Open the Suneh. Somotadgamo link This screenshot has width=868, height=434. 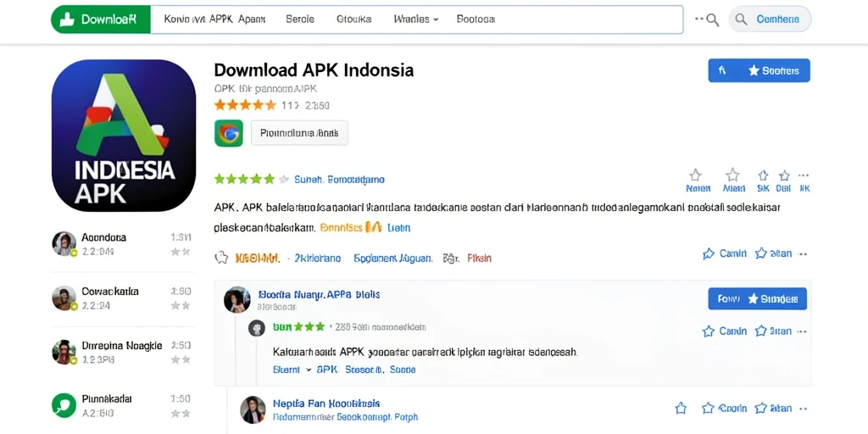(x=339, y=180)
